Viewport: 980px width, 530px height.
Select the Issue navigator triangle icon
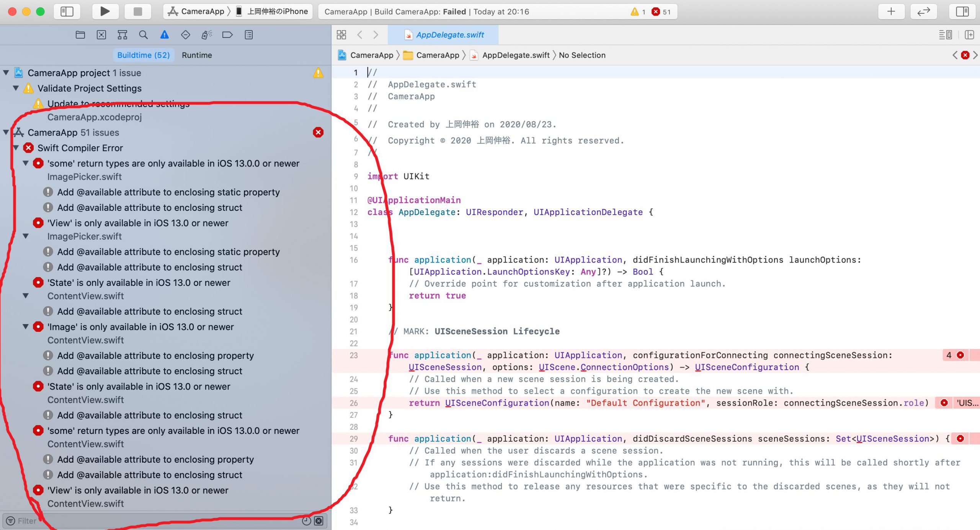pos(165,35)
